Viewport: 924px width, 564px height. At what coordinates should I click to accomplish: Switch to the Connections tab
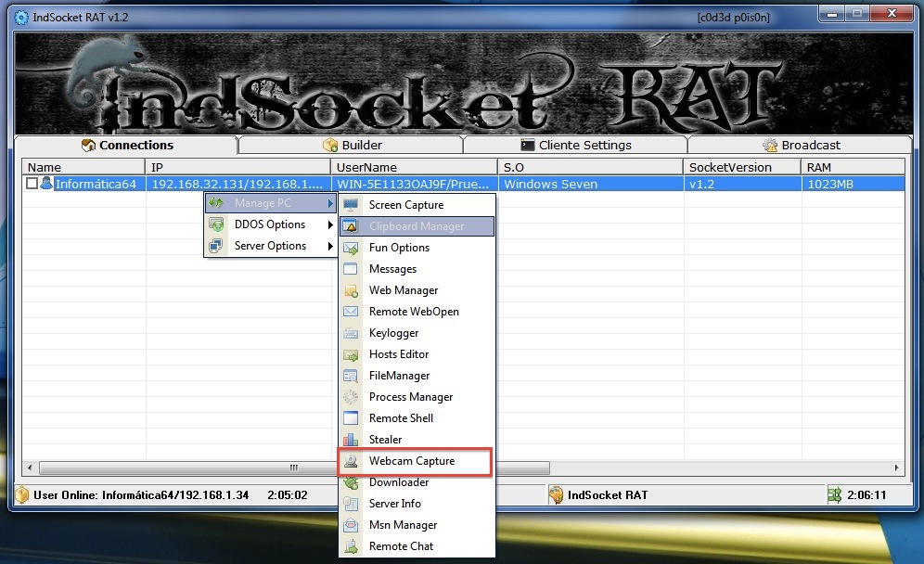[x=126, y=145]
